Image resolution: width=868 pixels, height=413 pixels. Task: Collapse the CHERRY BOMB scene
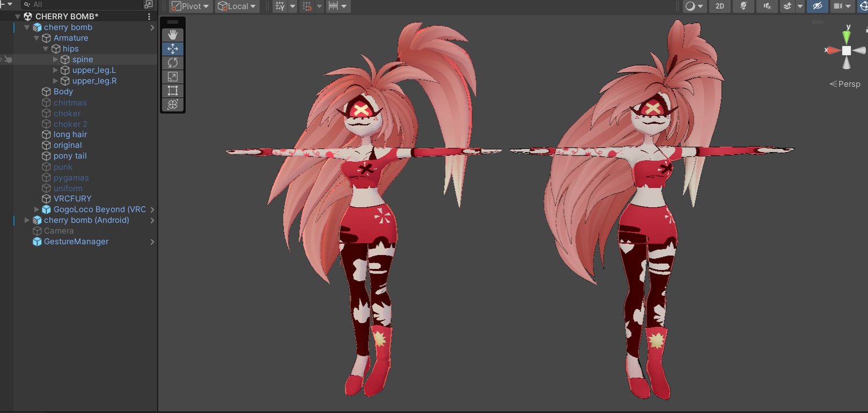(17, 17)
